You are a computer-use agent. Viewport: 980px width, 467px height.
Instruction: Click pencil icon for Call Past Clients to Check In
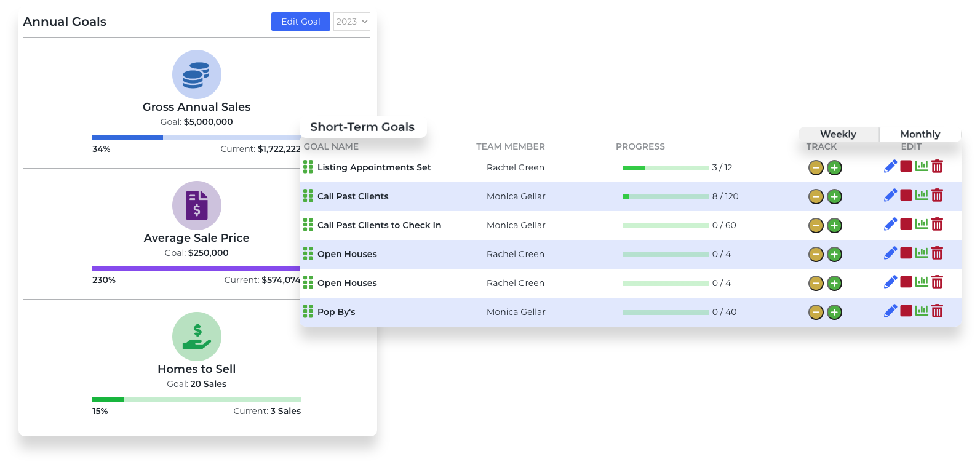pyautogui.click(x=890, y=225)
